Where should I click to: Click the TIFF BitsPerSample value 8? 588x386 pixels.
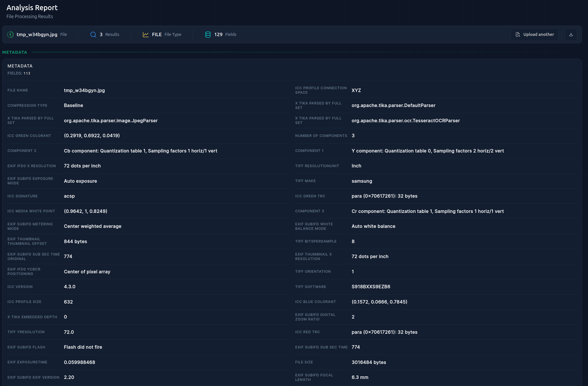tap(353, 241)
